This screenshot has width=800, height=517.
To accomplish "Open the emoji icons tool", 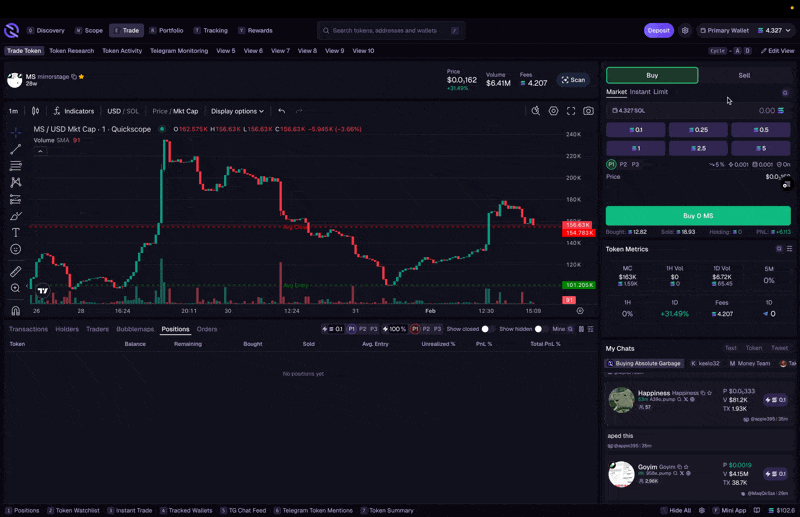I will [x=16, y=249].
